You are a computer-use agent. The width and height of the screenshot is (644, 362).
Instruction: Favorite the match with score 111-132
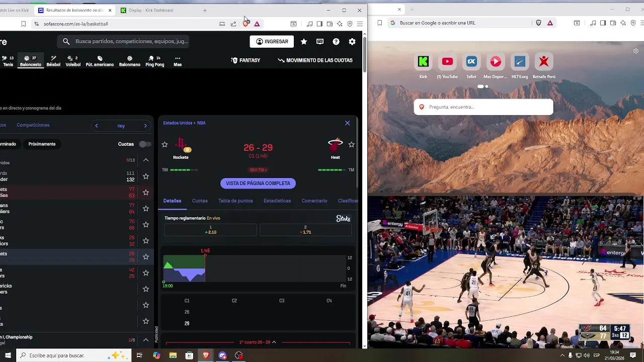146,176
